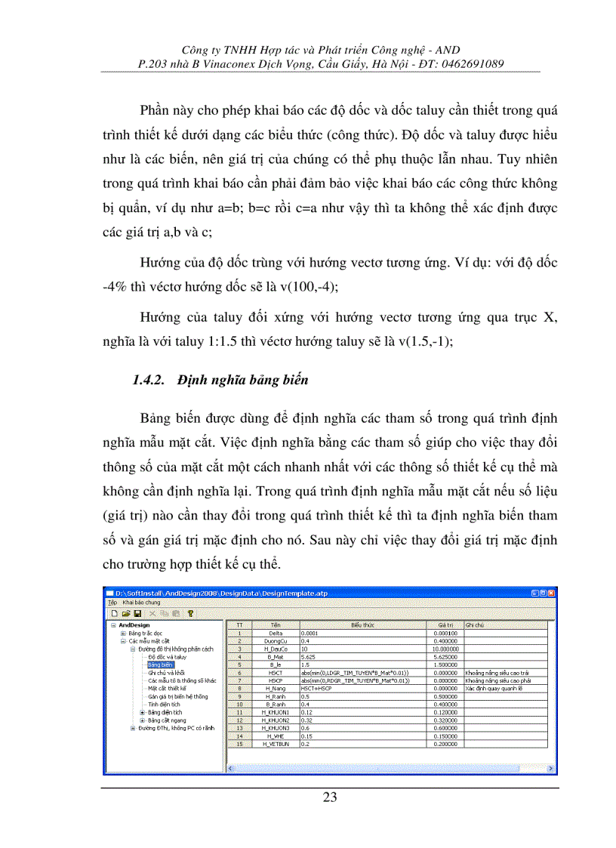Collapse the Các mẫu mặt cắt node
The image size is (616, 848).
[122, 643]
